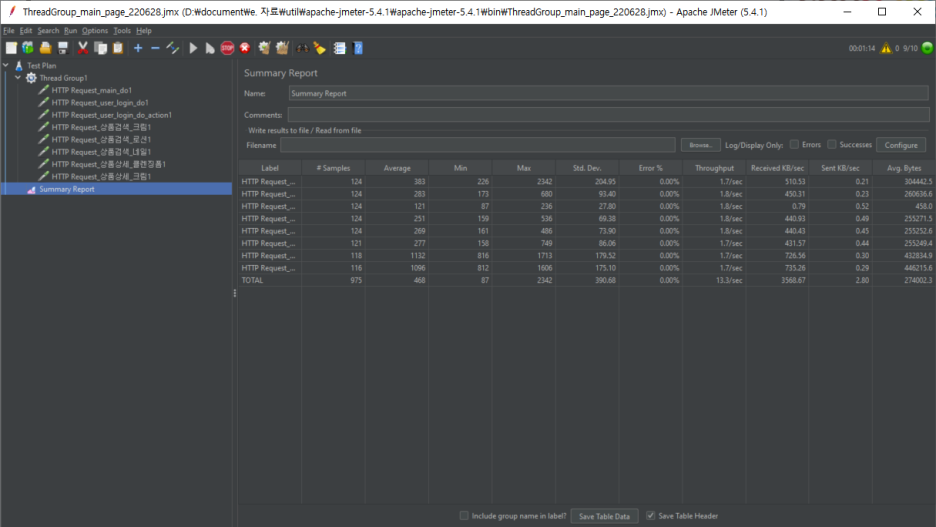
Task: Click the Received KB/sec column header
Action: [x=777, y=168]
